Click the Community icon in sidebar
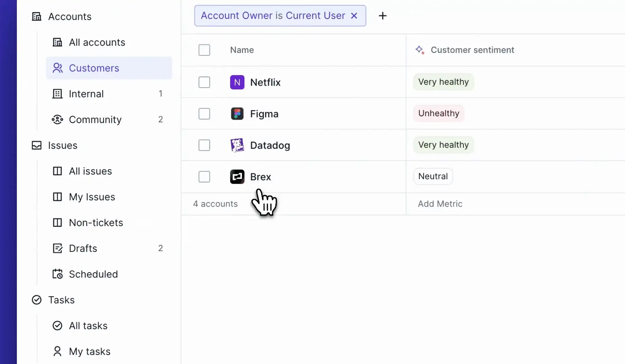Screen dimensions: 625x364 tap(57, 120)
